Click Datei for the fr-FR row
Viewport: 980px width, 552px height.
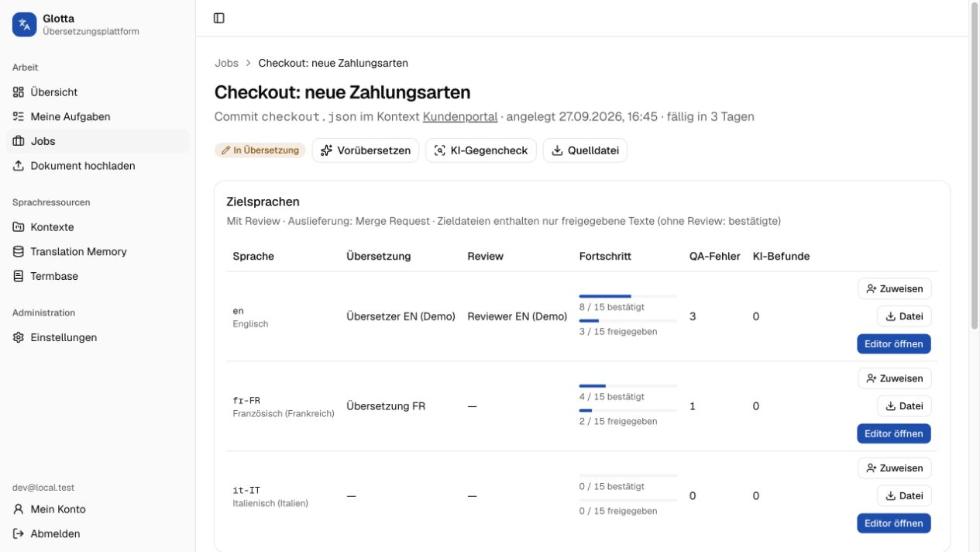[x=904, y=406]
